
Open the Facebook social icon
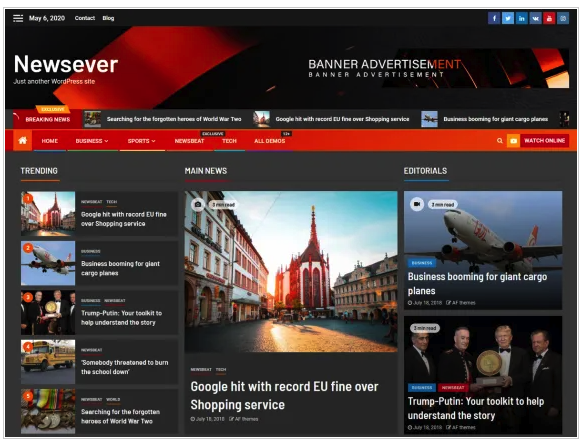click(494, 18)
